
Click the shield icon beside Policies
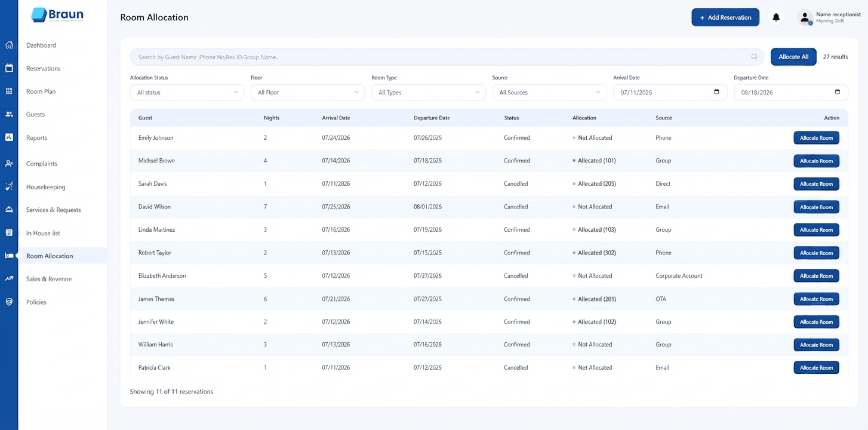point(9,302)
